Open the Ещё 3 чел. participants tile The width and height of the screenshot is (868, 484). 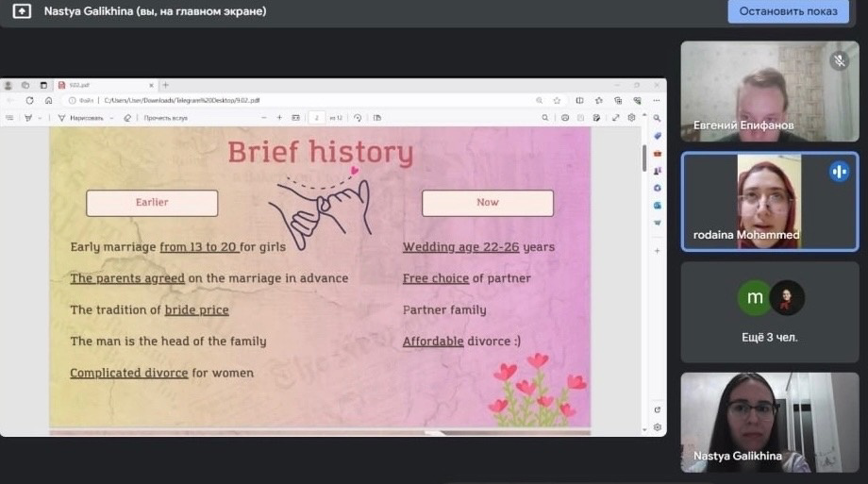770,312
